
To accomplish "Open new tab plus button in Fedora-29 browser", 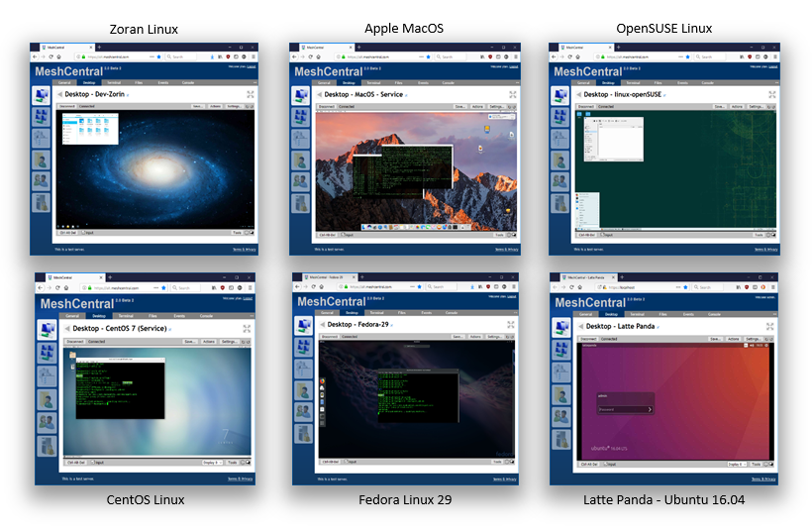I will click(361, 277).
